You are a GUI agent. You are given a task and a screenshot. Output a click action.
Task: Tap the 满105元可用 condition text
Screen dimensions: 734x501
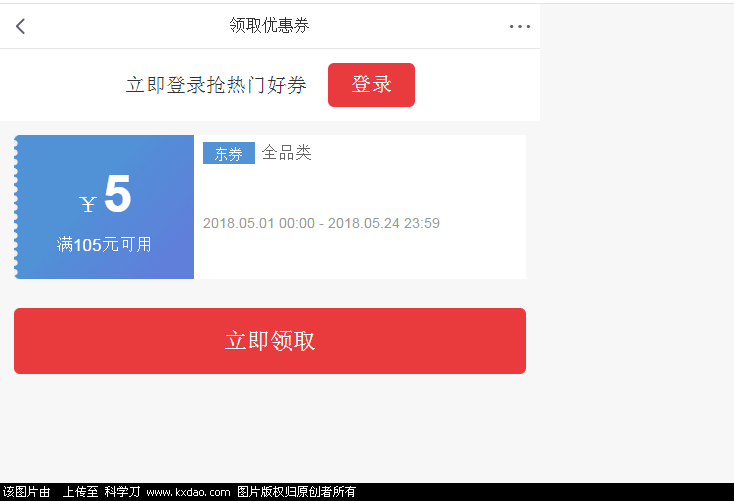pyautogui.click(x=104, y=244)
